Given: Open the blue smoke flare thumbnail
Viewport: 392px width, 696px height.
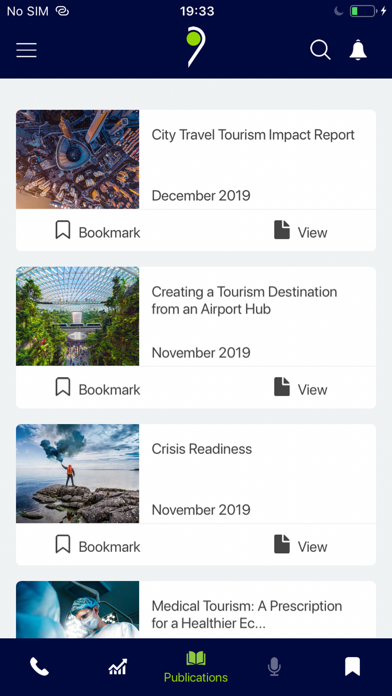Looking at the screenshot, I should click(77, 473).
